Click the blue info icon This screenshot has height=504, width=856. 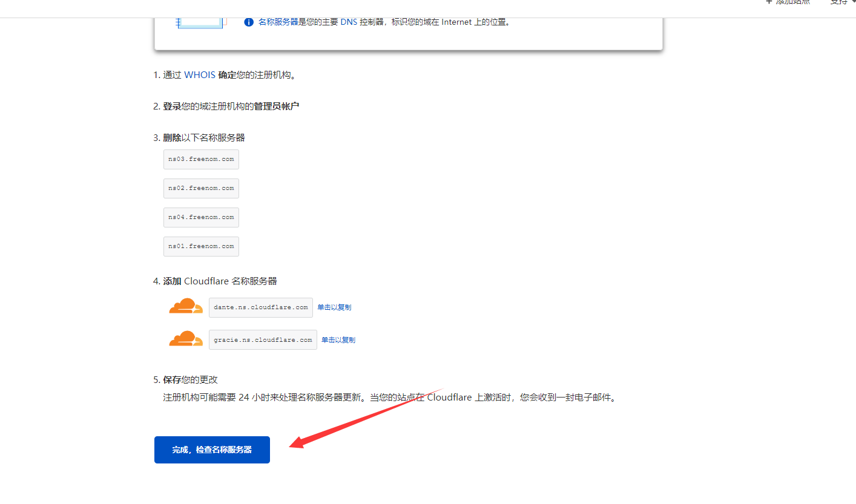[248, 22]
